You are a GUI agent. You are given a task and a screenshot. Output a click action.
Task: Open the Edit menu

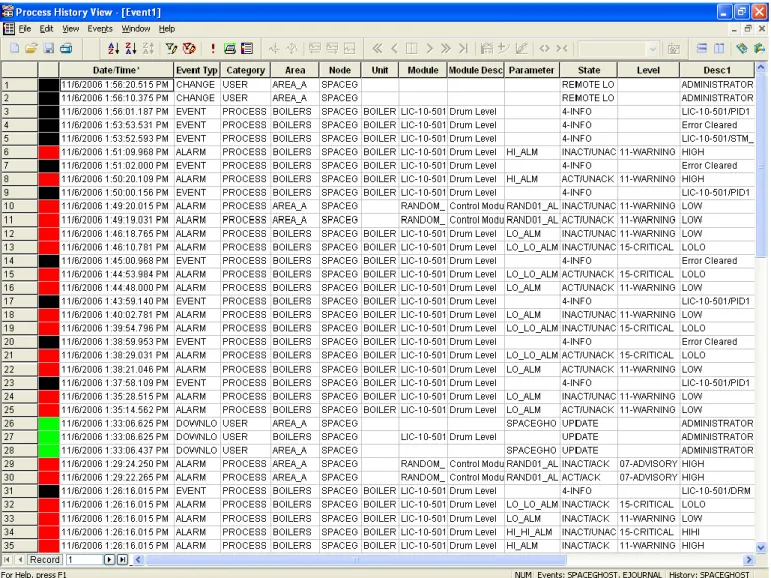point(46,29)
